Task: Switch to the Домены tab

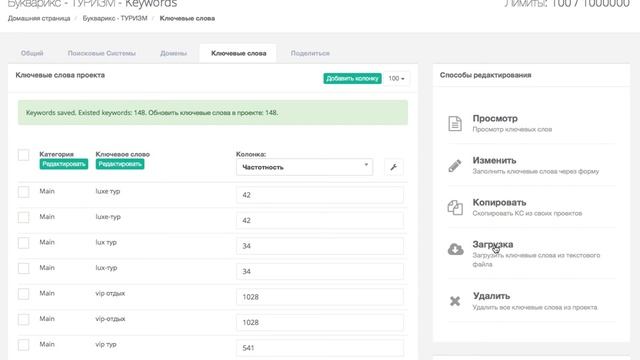Action: pyautogui.click(x=173, y=53)
